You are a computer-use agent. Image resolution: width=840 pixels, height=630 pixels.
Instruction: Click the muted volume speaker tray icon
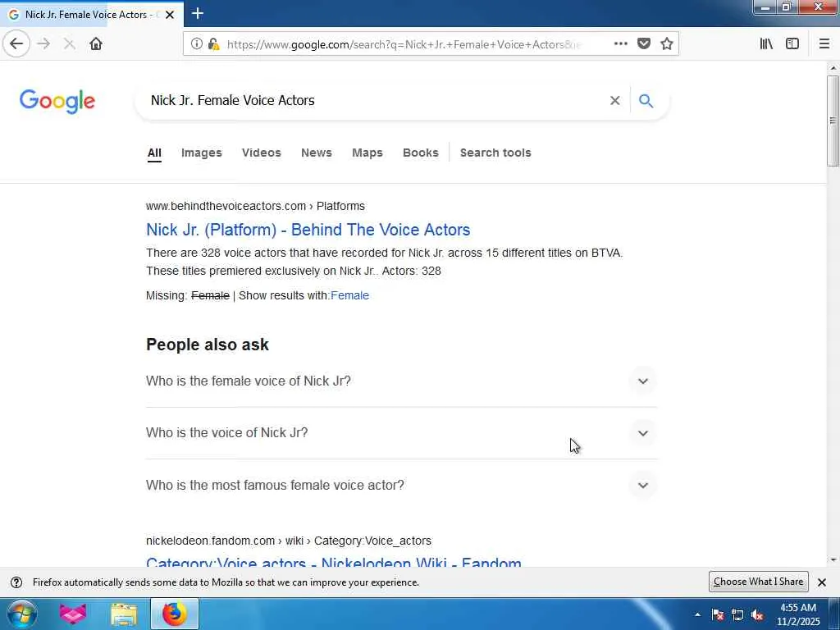757,614
